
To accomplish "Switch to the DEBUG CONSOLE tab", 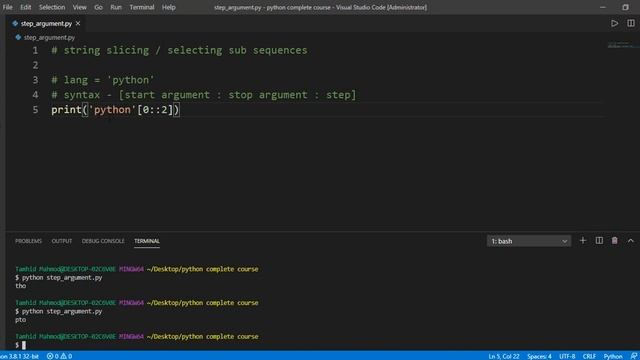I will 103,241.
